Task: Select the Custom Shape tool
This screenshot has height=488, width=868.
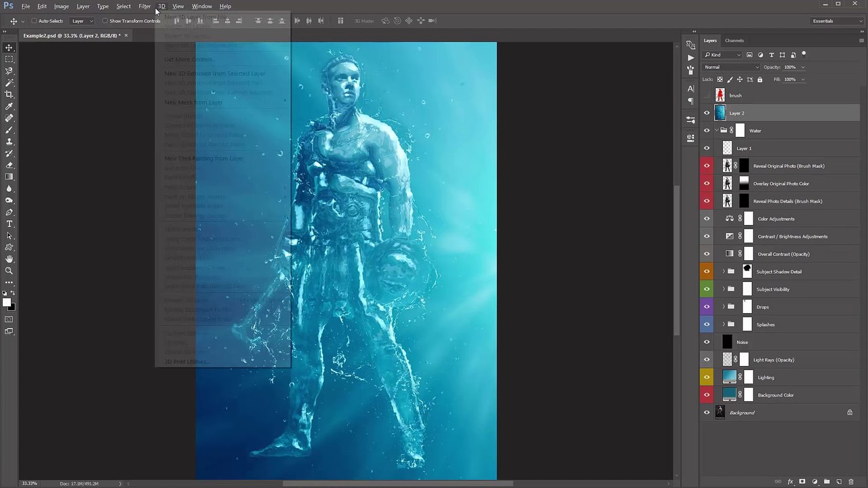Action: [x=9, y=247]
